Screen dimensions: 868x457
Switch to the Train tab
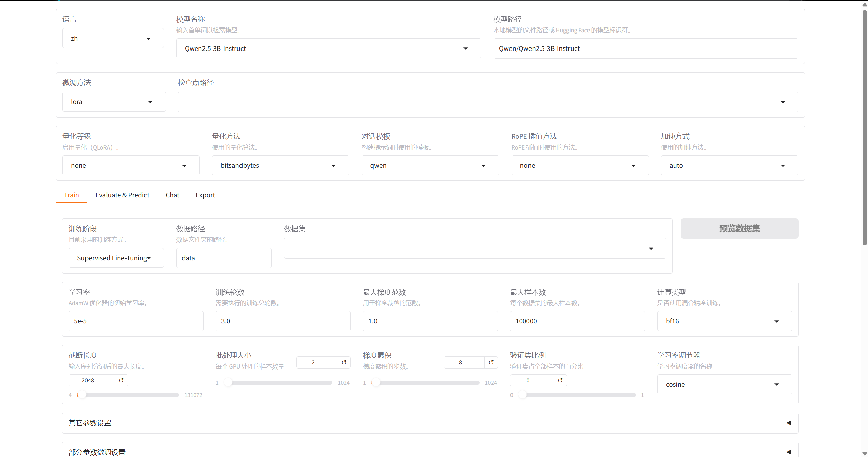point(72,195)
